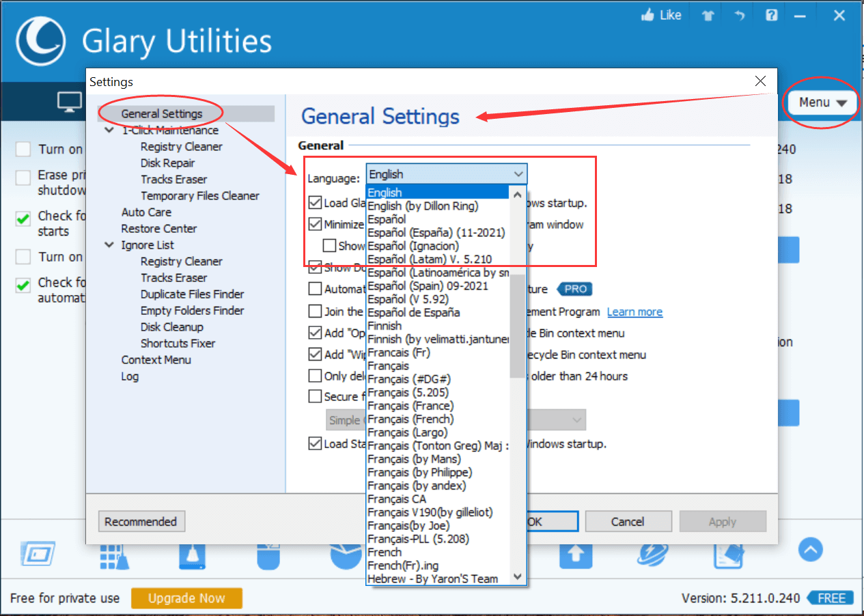Click the restore undo arrow icon
The image size is (864, 616).
[x=739, y=16]
